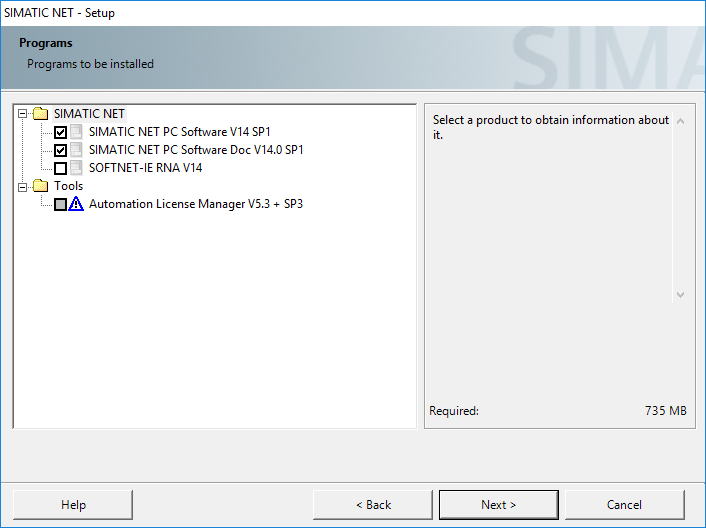
Task: Click the SIMATIC NET PC Software V14 SP1 product icon
Action: 77,132
